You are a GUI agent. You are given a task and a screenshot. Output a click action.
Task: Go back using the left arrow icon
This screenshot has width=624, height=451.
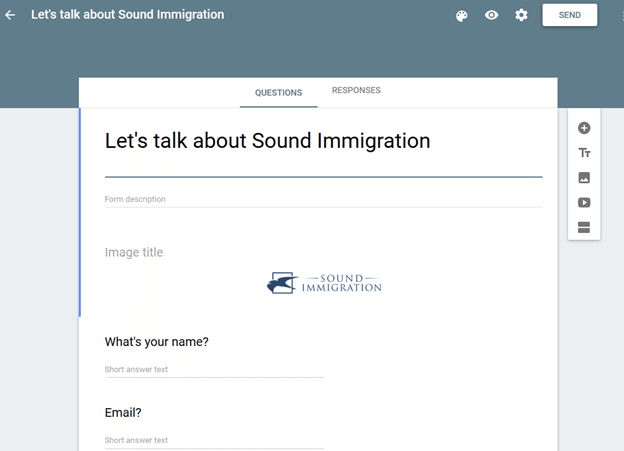pos(10,15)
